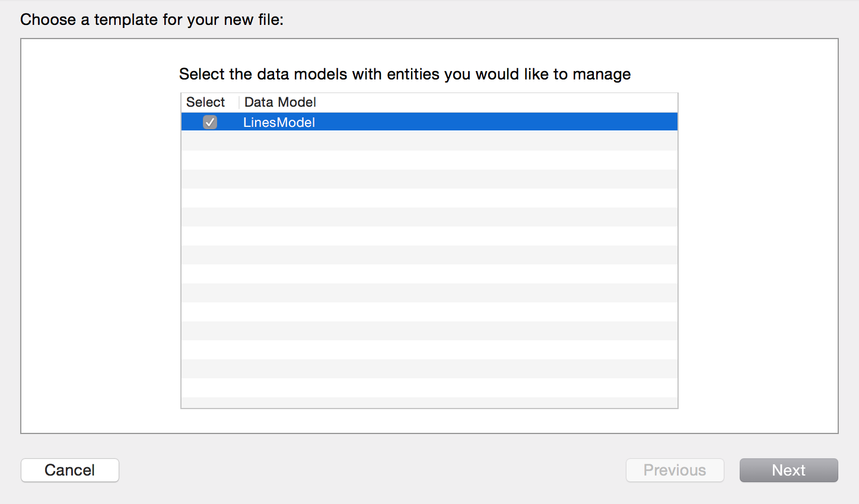Click the highlighted row left of the checkbox
The width and height of the screenshot is (859, 504).
pyautogui.click(x=191, y=122)
